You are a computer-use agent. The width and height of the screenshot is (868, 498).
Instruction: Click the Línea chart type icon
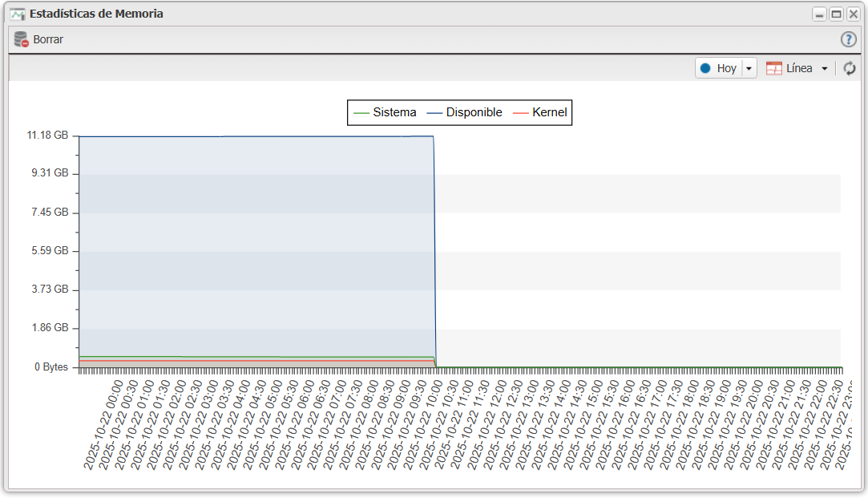point(774,69)
